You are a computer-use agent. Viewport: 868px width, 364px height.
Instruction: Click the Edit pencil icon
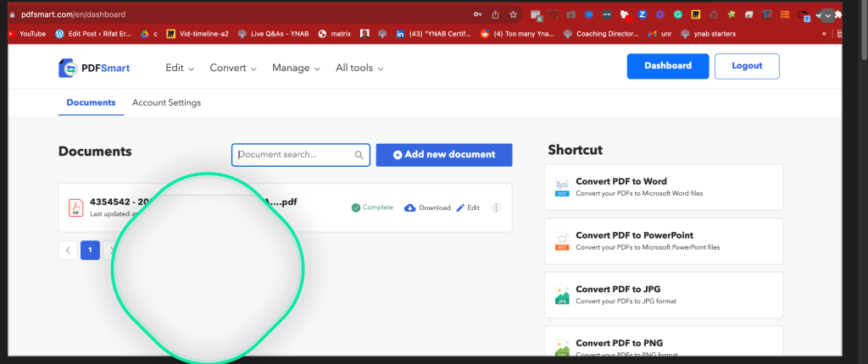[x=460, y=208]
